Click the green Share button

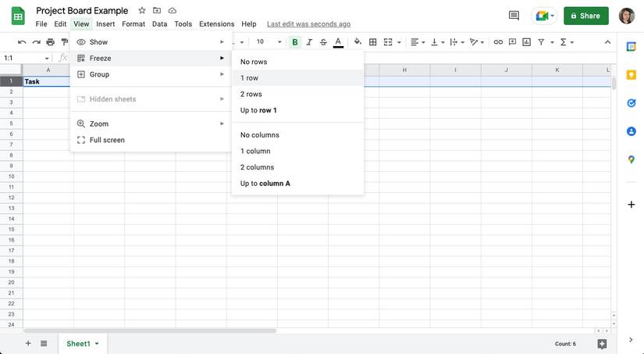pyautogui.click(x=585, y=16)
